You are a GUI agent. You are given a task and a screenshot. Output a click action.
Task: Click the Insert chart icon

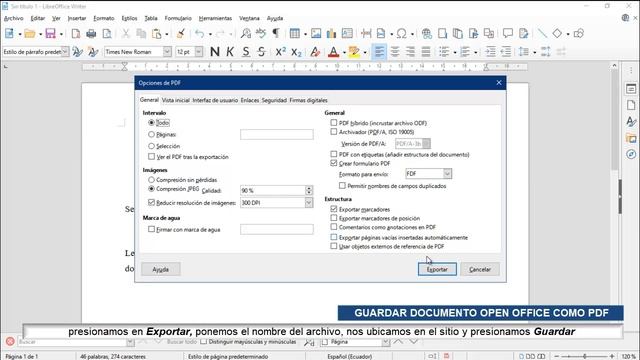[331, 33]
